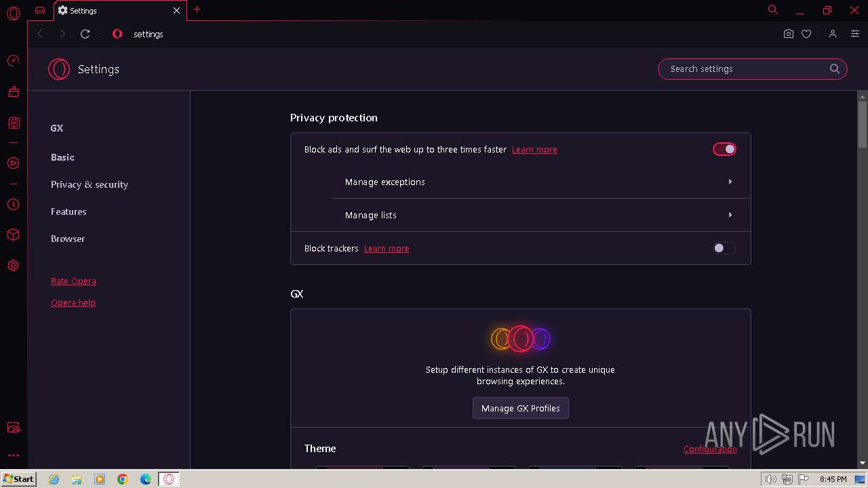The width and height of the screenshot is (868, 488).
Task: Open the Theme Configuration link
Action: point(710,449)
